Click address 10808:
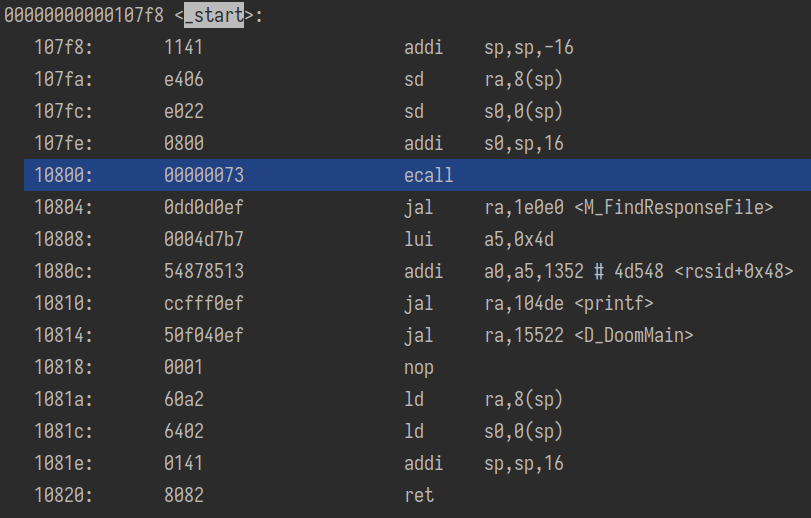 tap(64, 239)
